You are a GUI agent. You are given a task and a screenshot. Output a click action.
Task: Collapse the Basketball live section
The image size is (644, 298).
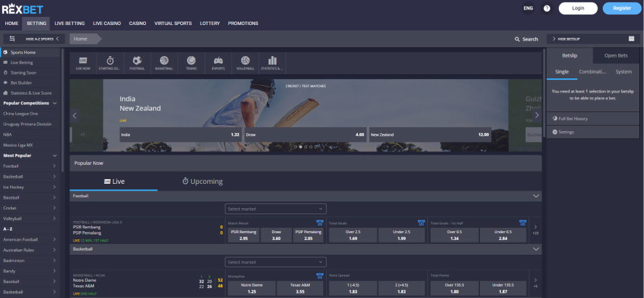(x=535, y=249)
